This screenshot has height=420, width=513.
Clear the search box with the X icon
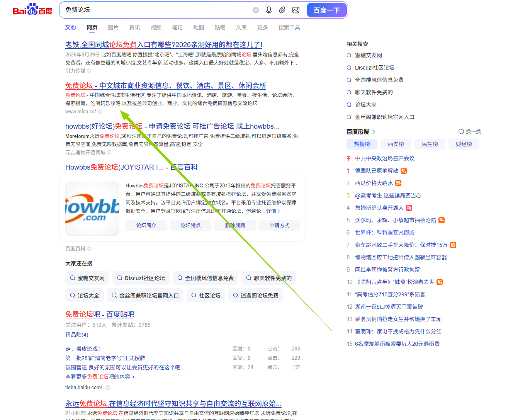[x=256, y=10]
